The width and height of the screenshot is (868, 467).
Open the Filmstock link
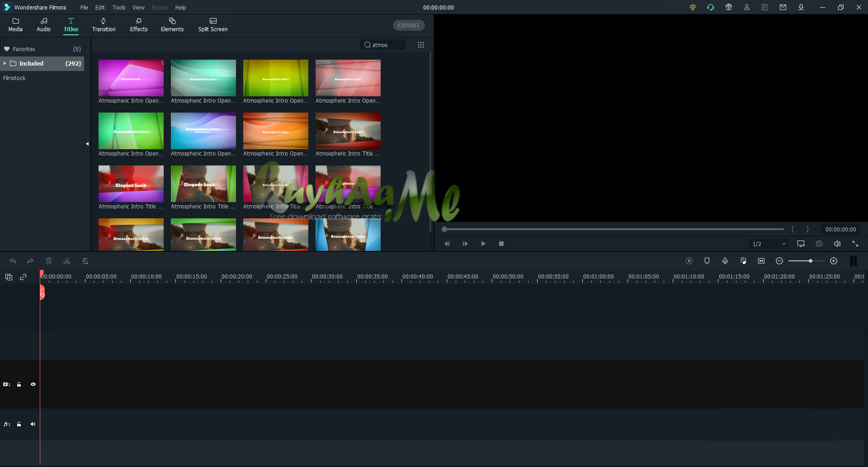click(14, 78)
